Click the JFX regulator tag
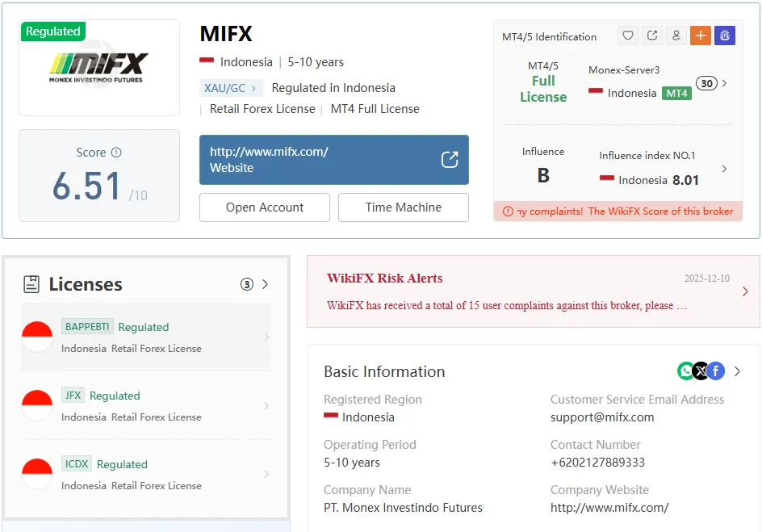The image size is (762, 532). click(x=73, y=395)
